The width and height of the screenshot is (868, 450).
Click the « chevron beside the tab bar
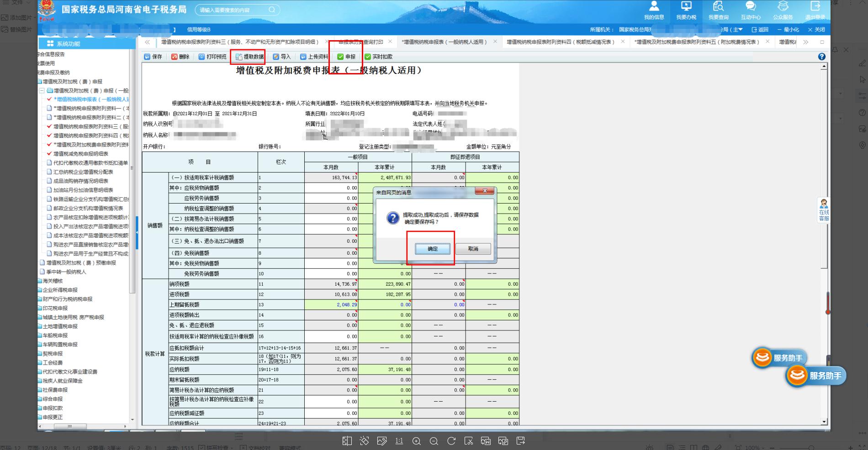(147, 42)
